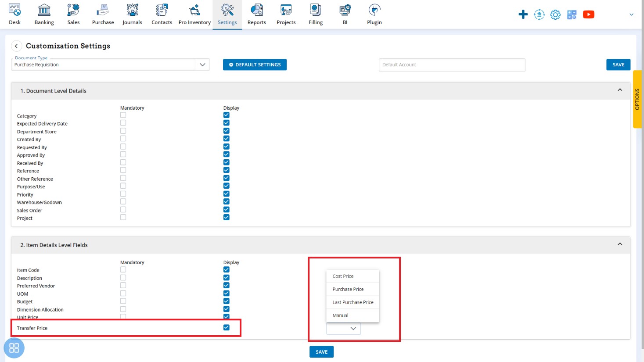644x362 pixels.
Task: Collapse the Item Details Level Fields section
Action: [620, 244]
